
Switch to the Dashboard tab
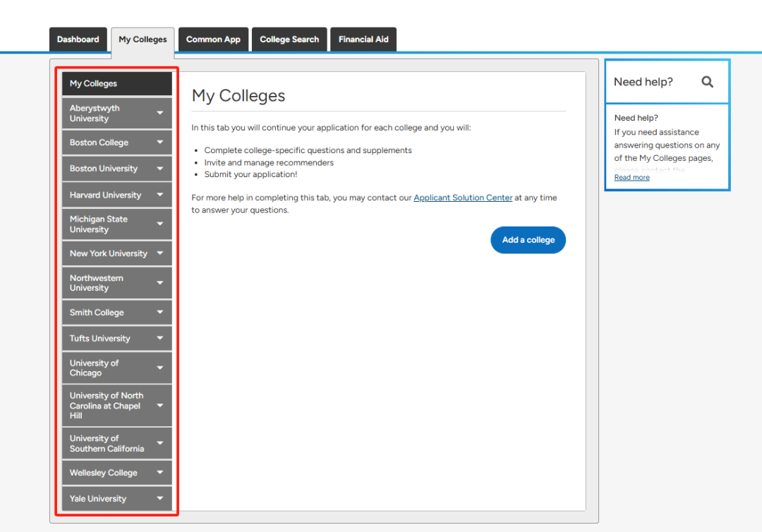pyautogui.click(x=78, y=40)
